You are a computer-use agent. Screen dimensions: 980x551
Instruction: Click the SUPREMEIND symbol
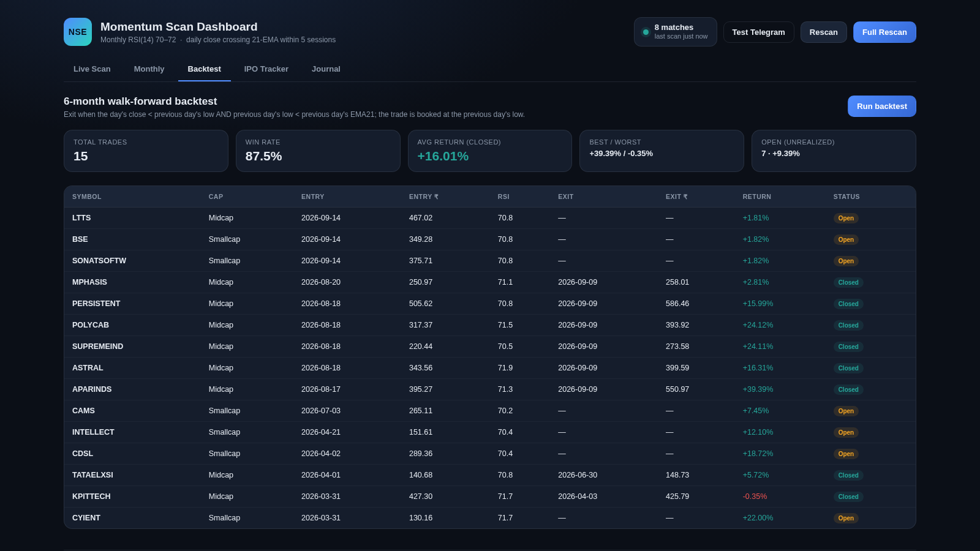(97, 347)
